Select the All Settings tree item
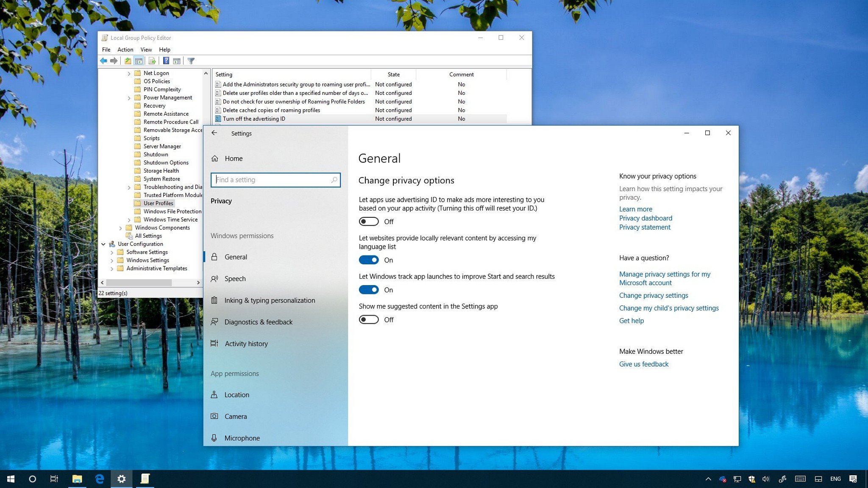This screenshot has width=868, height=488. pyautogui.click(x=148, y=236)
